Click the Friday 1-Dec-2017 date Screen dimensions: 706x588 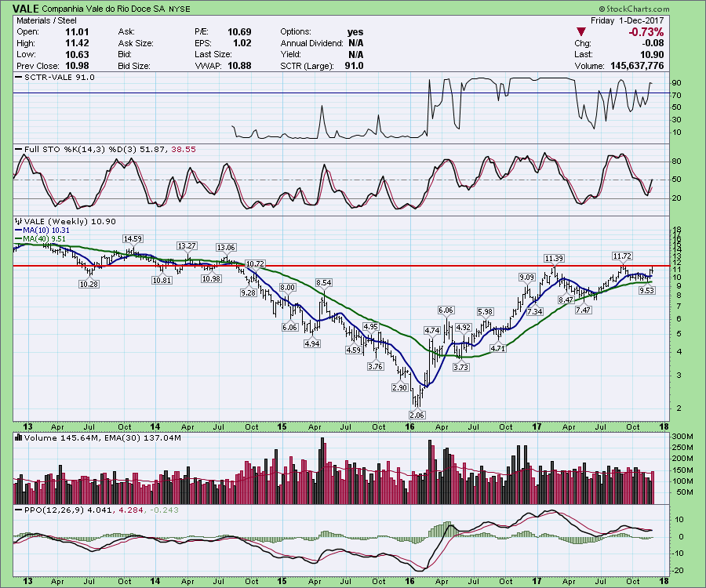[x=628, y=20]
